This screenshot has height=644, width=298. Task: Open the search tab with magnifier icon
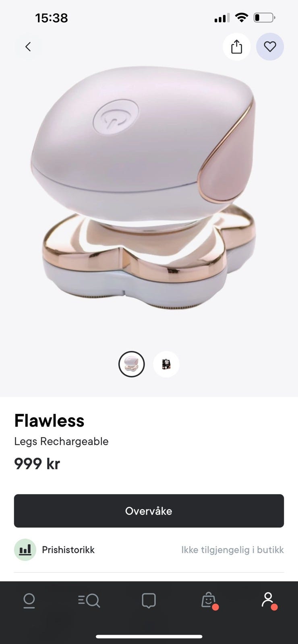pos(89,601)
